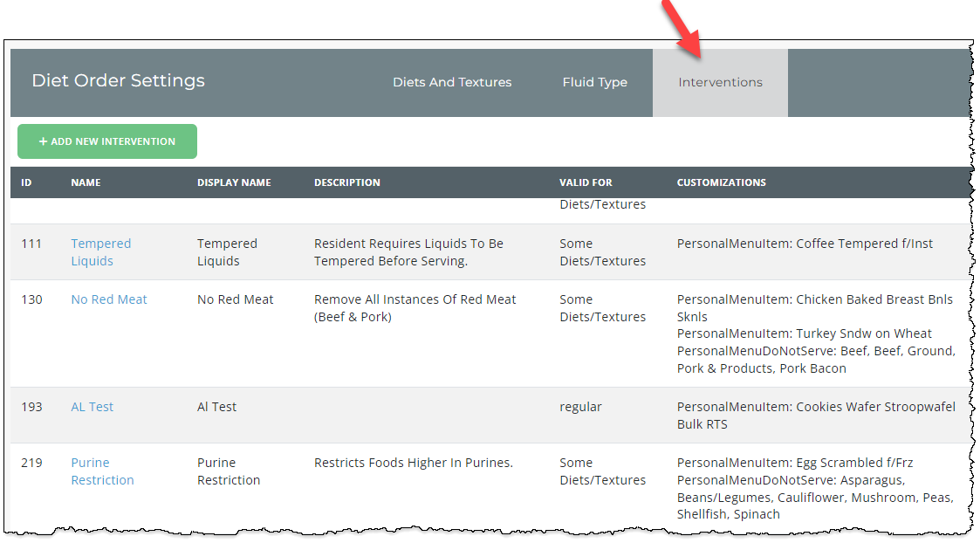Screen dimensions: 980x543
Task: Click customization 'Egg Scrambled f/Frz'
Action: [x=795, y=463]
